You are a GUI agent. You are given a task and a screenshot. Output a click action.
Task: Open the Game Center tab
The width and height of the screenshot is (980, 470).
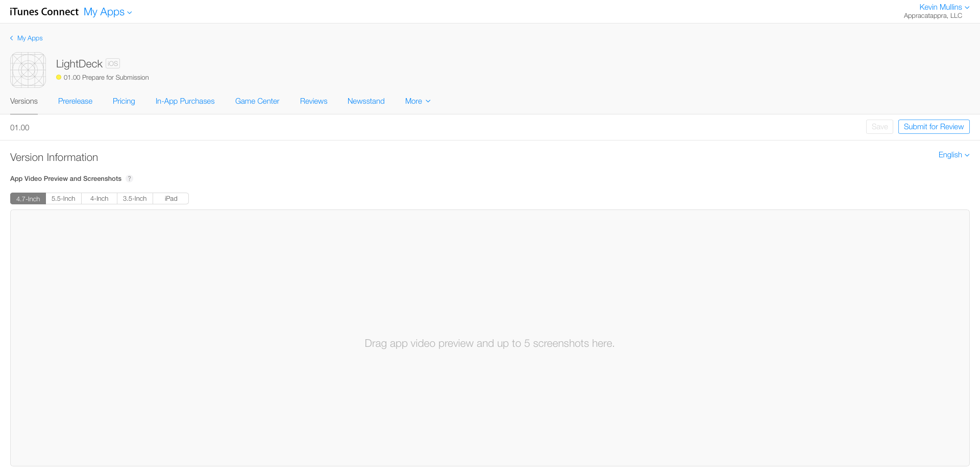257,101
